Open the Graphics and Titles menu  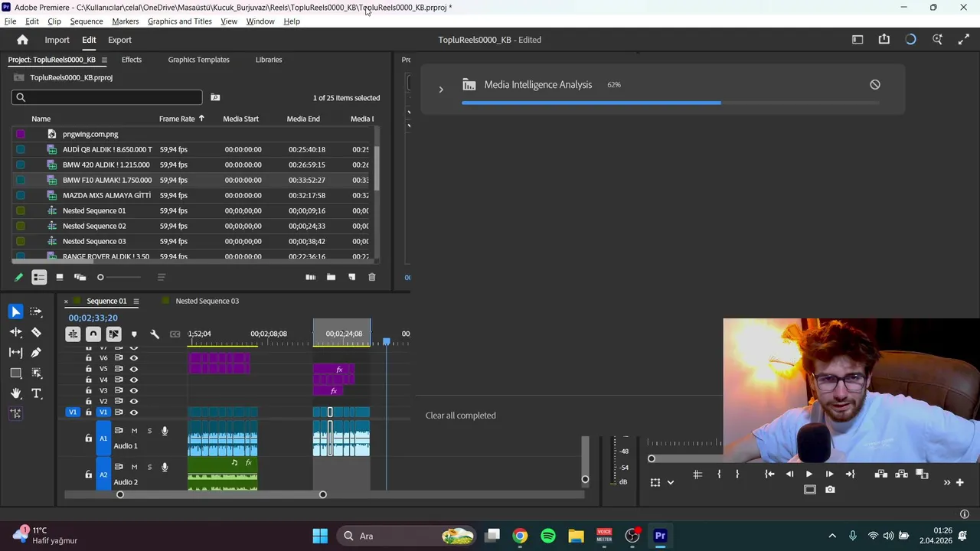click(x=180, y=21)
